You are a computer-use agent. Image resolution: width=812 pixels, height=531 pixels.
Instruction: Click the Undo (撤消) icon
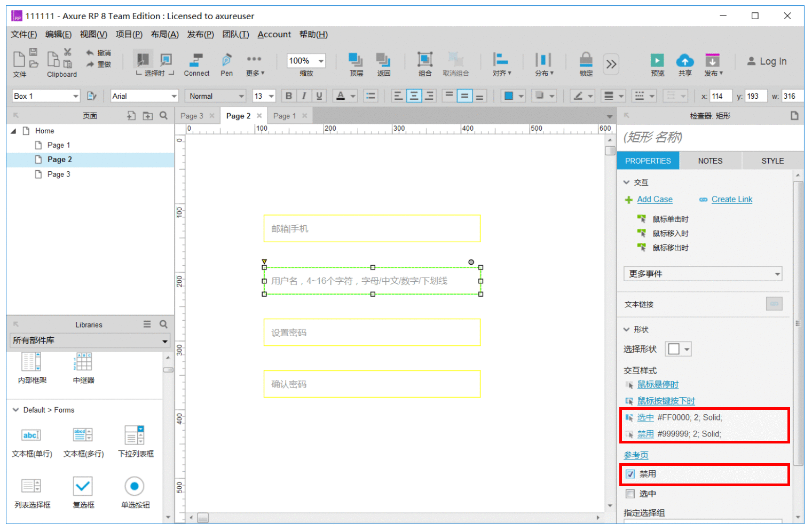(90, 53)
